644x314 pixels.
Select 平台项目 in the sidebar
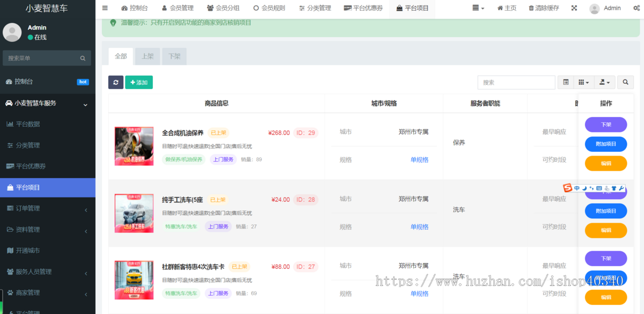(x=47, y=187)
